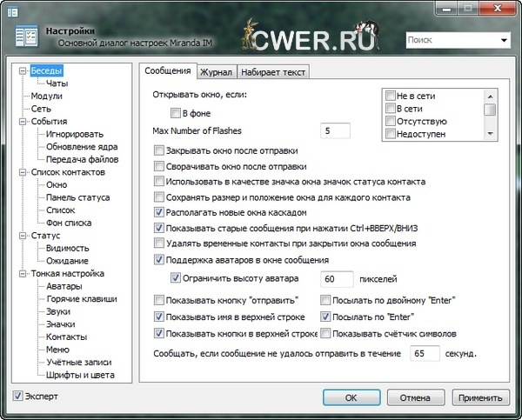Viewport: 522px width, 420px height.
Task: Click the Max Number of Flashes field
Action: tap(335, 130)
